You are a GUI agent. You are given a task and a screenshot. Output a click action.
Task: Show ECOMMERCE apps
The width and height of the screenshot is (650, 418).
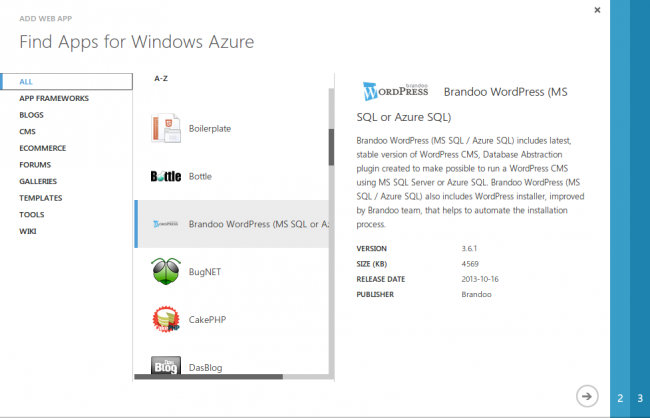pyautogui.click(x=43, y=148)
